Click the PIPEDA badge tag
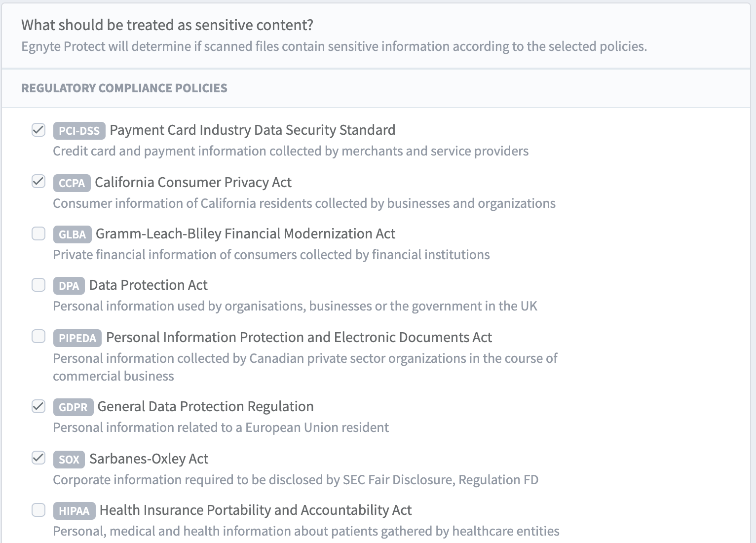This screenshot has width=756, height=543. [77, 338]
